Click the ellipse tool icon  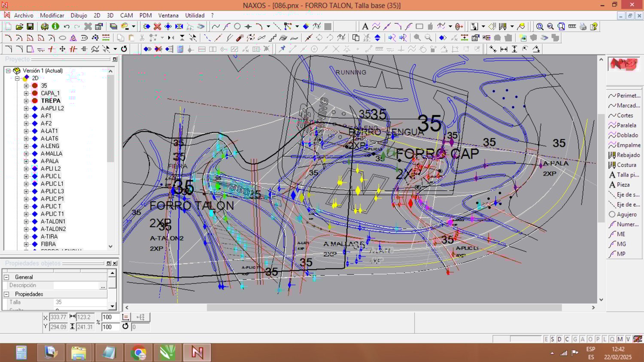pyautogui.click(x=62, y=38)
